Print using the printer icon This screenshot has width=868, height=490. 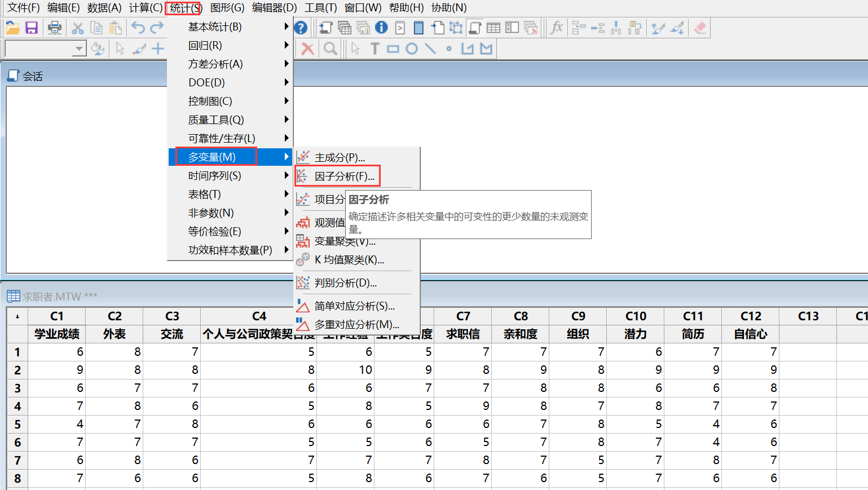click(x=55, y=27)
